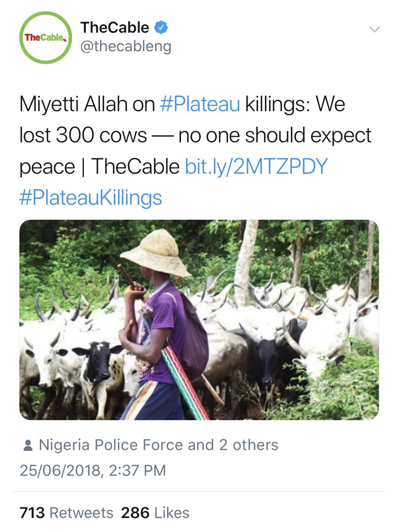Go to the @thecableng handle
The height and width of the screenshot is (532, 398).
point(126,46)
